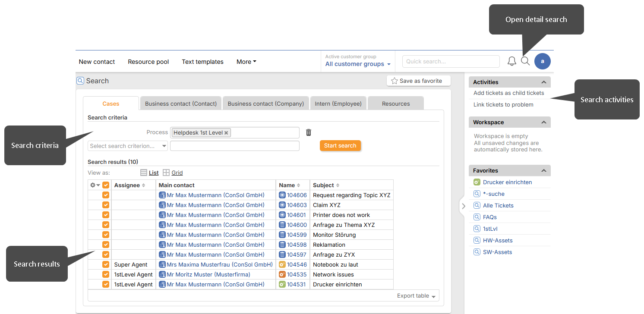Click the empty search criterion value field

tap(234, 146)
